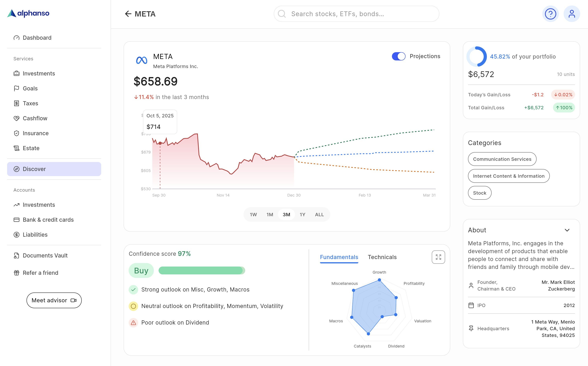Click the truncated About description text

tap(521, 255)
